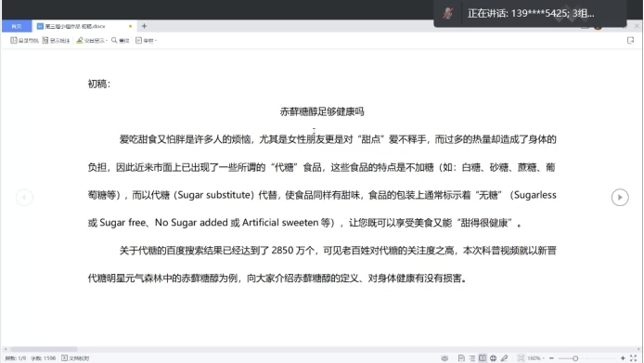The width and height of the screenshot is (644, 363).
Task: Click the 文档校对 proofreading button
Action: [75, 358]
